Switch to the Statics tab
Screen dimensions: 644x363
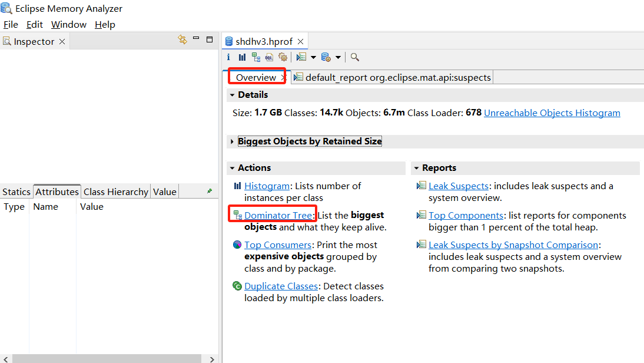pyautogui.click(x=16, y=192)
